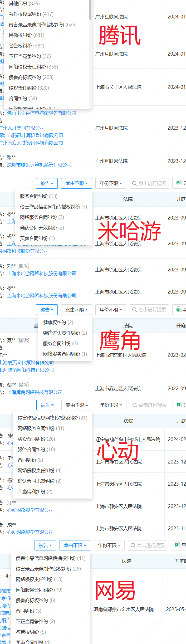Click Excel export icon above 服务合同纠纷 (13) list
The width and height of the screenshot is (186, 644).
point(179,183)
